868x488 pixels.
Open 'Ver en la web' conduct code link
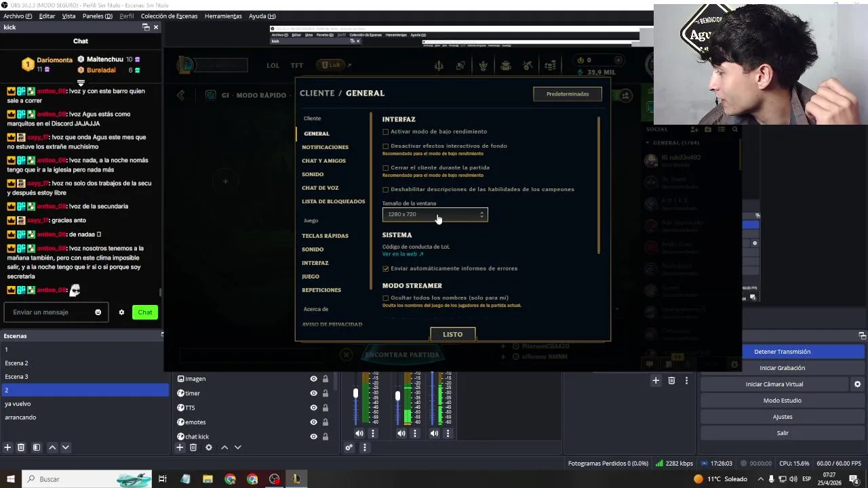[402, 254]
